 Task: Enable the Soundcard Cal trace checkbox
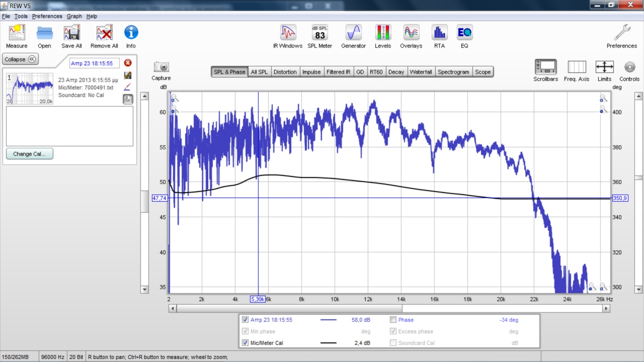pyautogui.click(x=393, y=343)
